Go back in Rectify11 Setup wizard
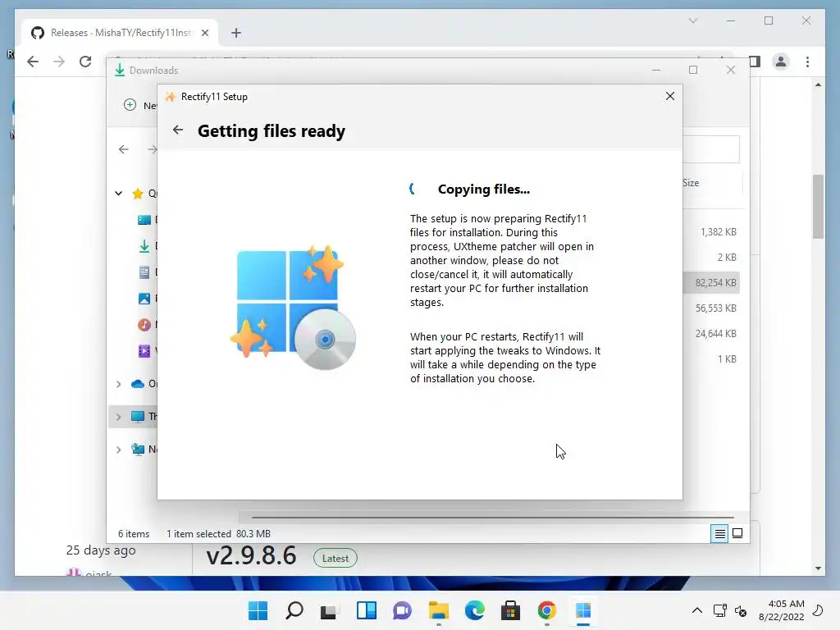This screenshot has width=840, height=630. 178,130
